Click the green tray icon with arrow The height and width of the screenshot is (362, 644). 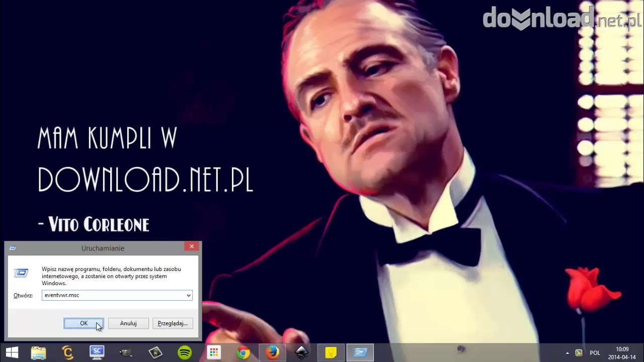click(579, 353)
